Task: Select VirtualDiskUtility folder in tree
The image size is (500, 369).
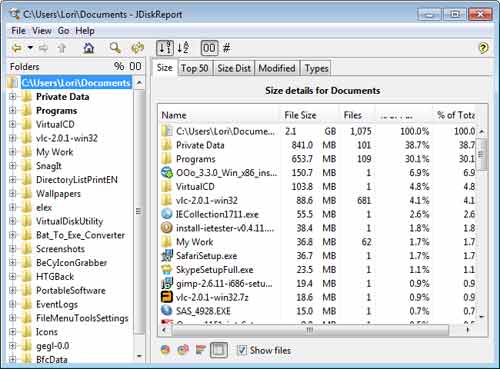Action: point(69,221)
